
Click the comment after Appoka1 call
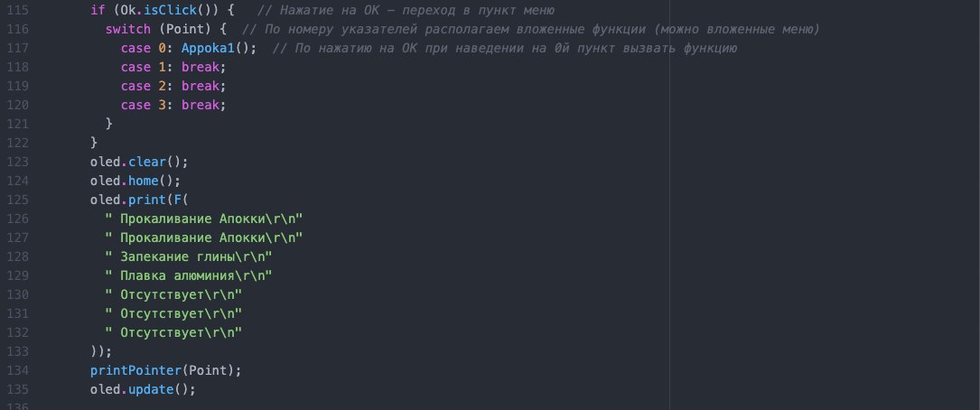click(504, 48)
